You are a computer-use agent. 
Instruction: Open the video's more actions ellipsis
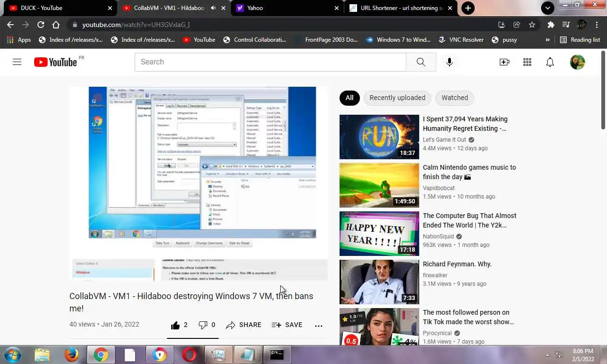coord(319,325)
